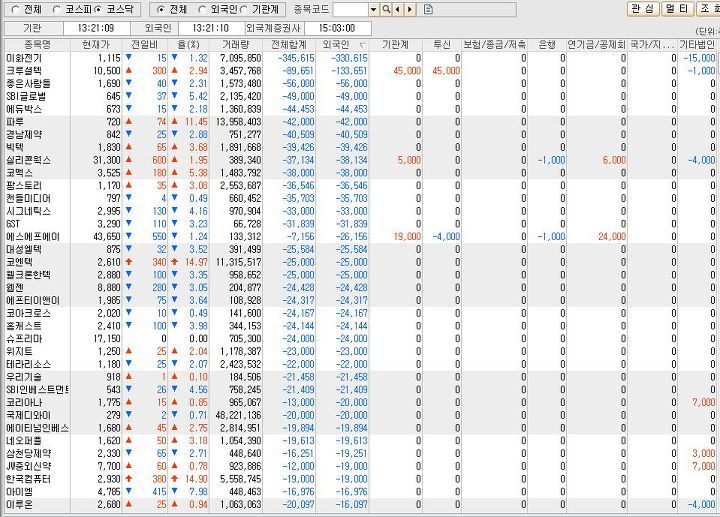720x517 pixels.
Task: Select the 국제디와이 stock row
Action: point(360,415)
